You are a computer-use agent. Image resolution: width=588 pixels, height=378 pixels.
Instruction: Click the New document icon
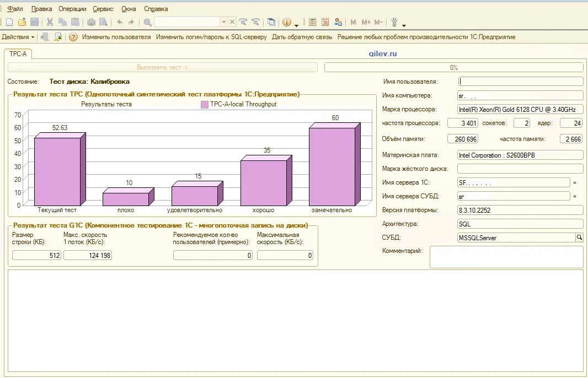tap(9, 22)
